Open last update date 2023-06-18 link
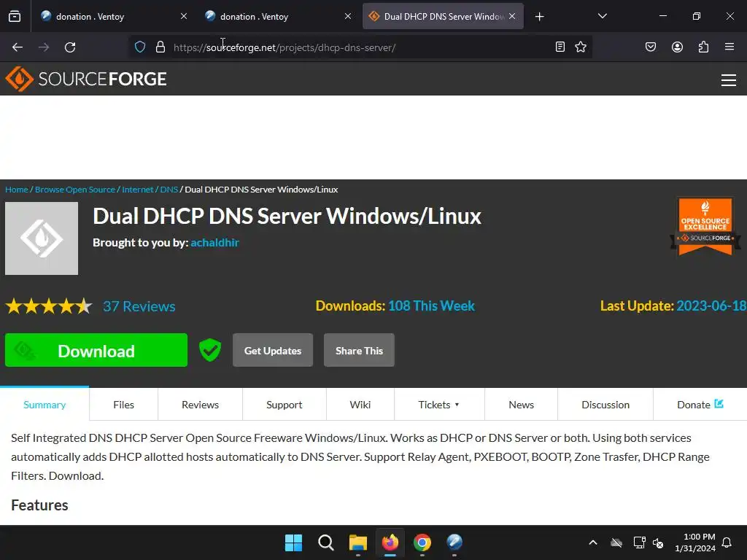The height and width of the screenshot is (560, 747). click(711, 306)
